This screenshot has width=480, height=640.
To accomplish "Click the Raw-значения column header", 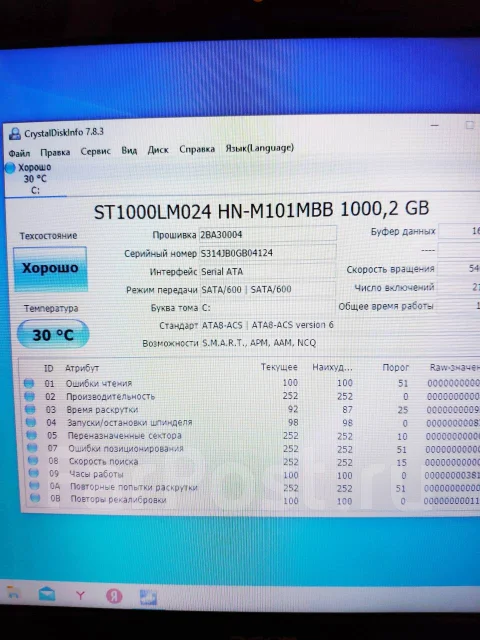I will pos(454,367).
